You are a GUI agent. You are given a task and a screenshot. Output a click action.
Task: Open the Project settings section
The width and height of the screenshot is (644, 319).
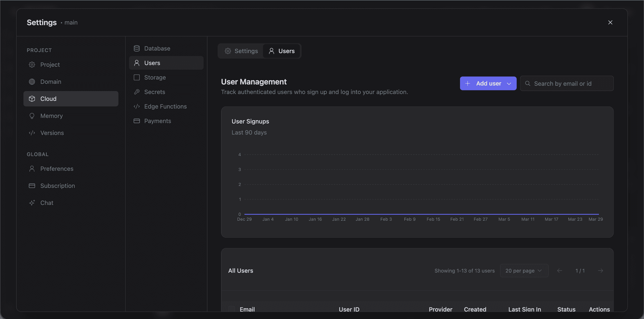point(71,65)
